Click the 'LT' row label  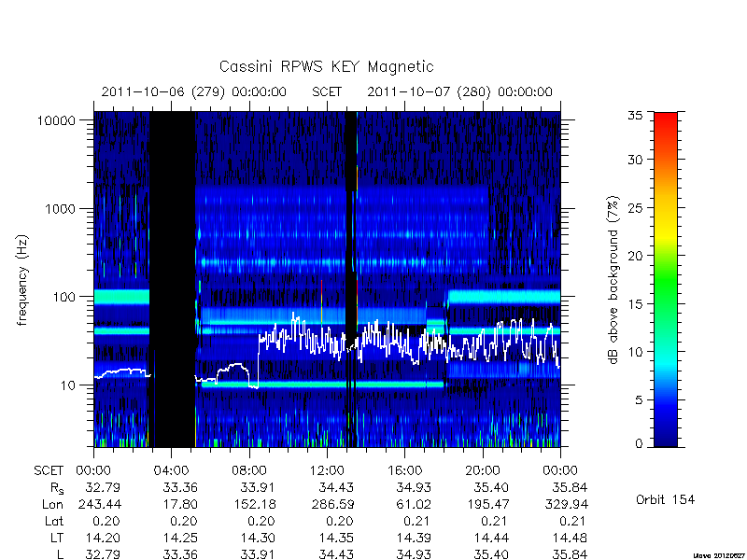tap(57, 539)
